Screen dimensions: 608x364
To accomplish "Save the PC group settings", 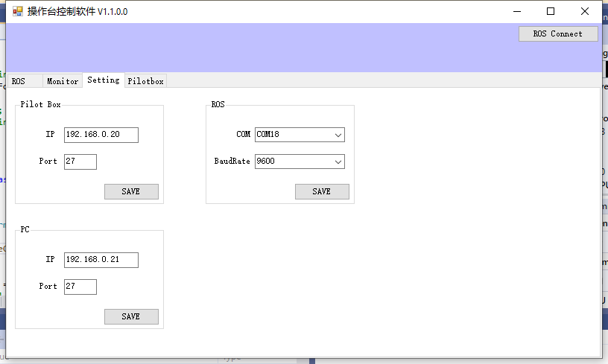I will coord(131,317).
